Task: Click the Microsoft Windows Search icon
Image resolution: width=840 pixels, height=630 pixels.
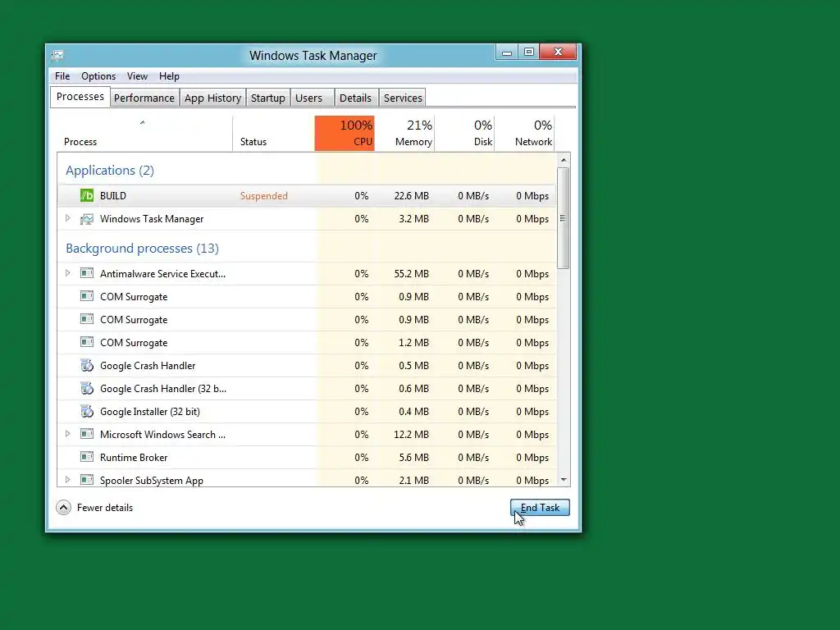Action: [x=87, y=435]
